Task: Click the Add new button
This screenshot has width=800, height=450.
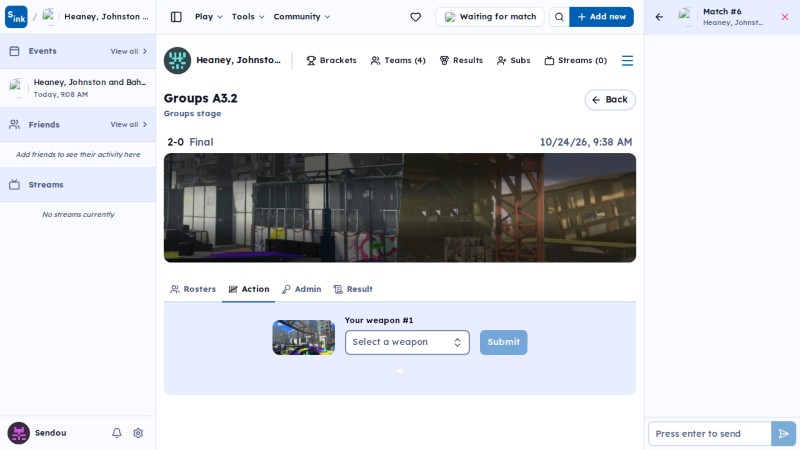Action: [601, 17]
